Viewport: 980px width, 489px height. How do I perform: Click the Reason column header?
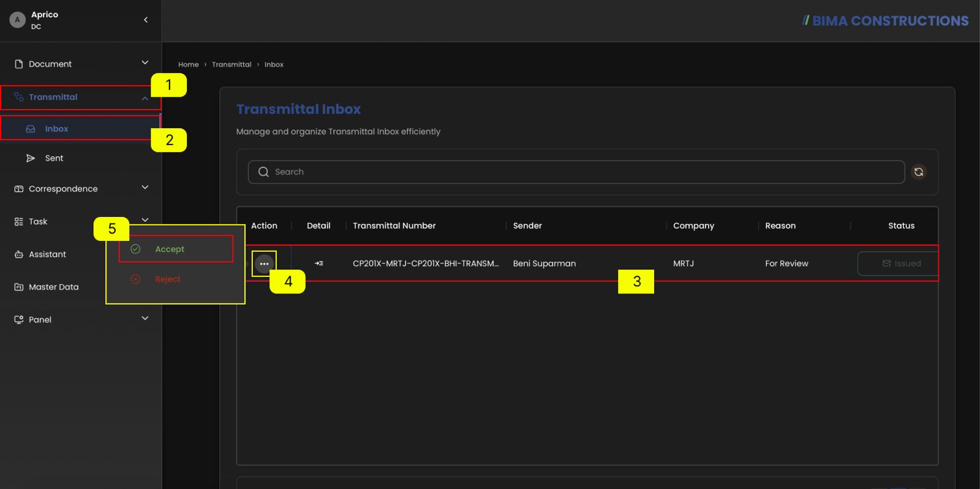click(780, 226)
